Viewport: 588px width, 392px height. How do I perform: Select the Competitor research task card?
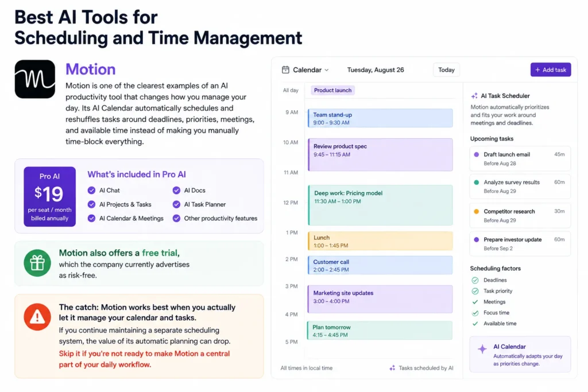pos(520,215)
